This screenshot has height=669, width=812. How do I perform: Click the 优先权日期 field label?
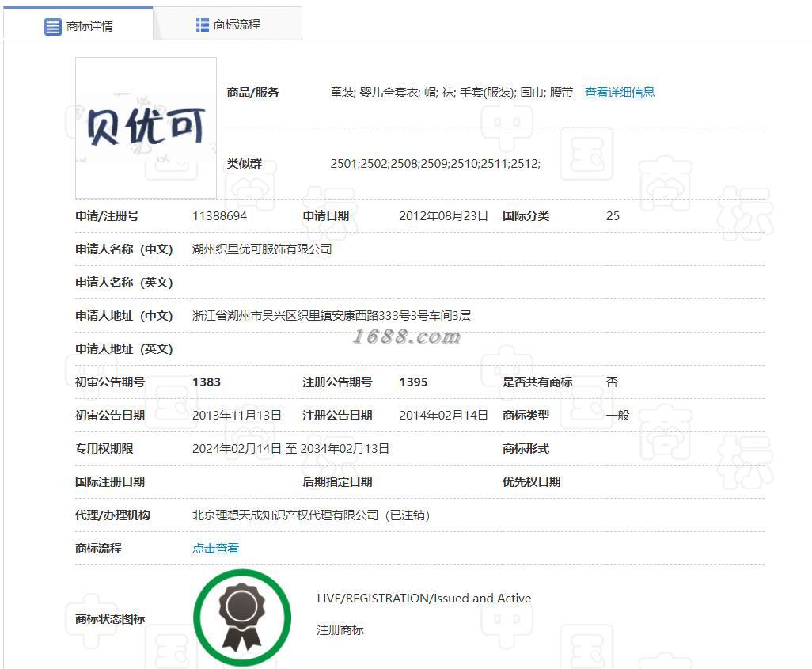coord(531,482)
